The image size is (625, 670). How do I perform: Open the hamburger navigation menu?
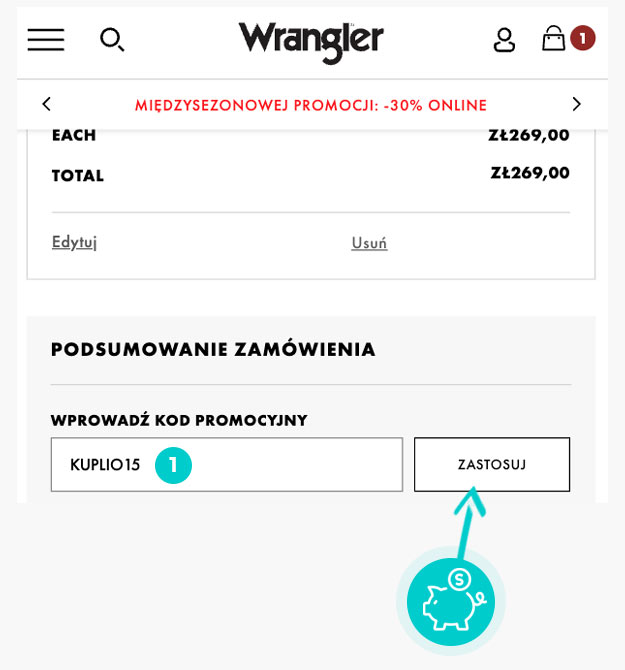tap(45, 39)
